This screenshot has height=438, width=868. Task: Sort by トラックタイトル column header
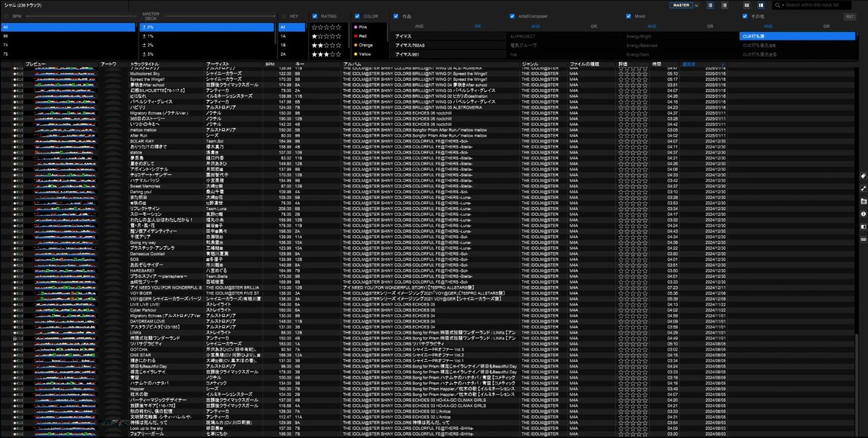tap(144, 64)
